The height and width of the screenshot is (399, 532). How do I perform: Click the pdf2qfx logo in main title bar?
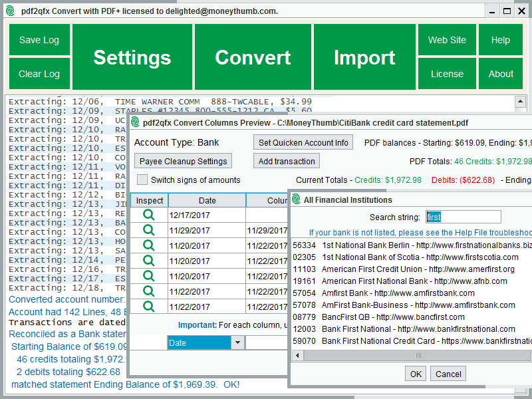point(10,11)
